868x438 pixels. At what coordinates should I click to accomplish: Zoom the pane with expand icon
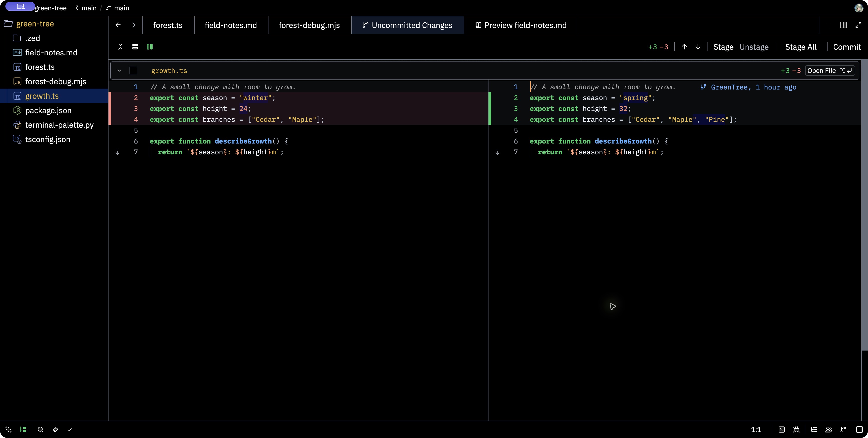coord(858,25)
